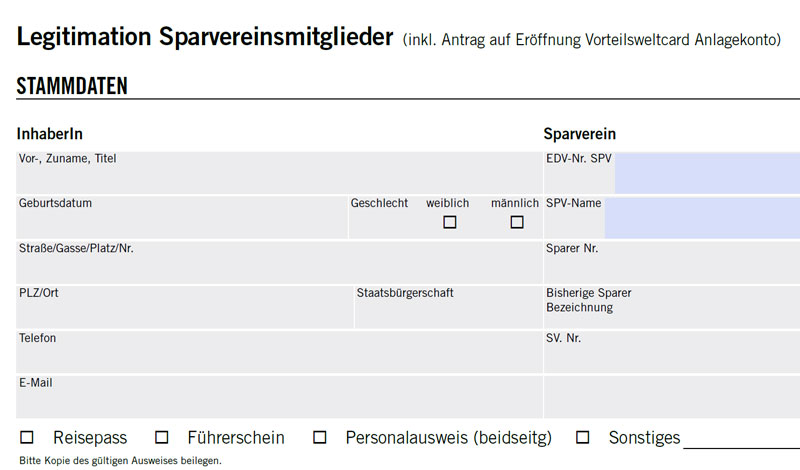This screenshot has width=800, height=470.
Task: Click the blank line after Sonstiges
Action: (x=740, y=440)
